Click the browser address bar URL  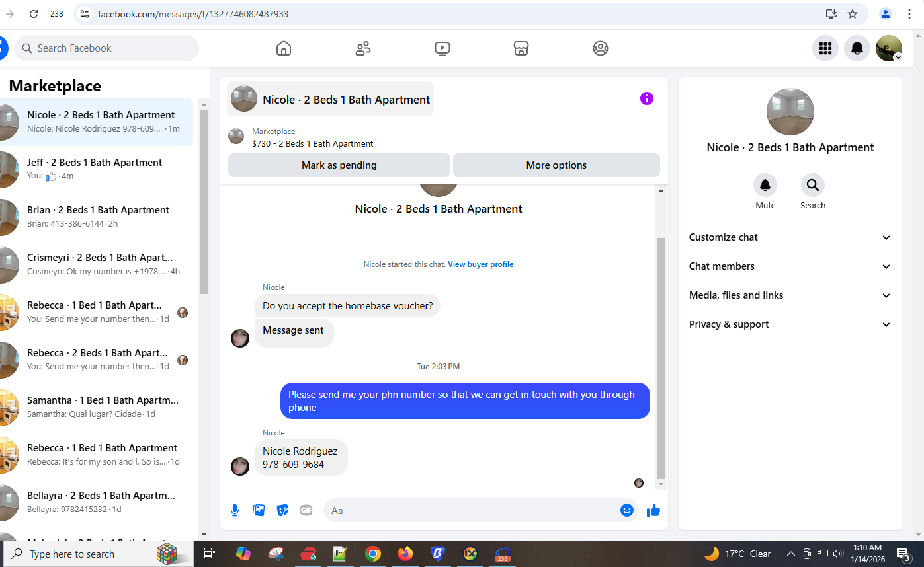coord(193,14)
